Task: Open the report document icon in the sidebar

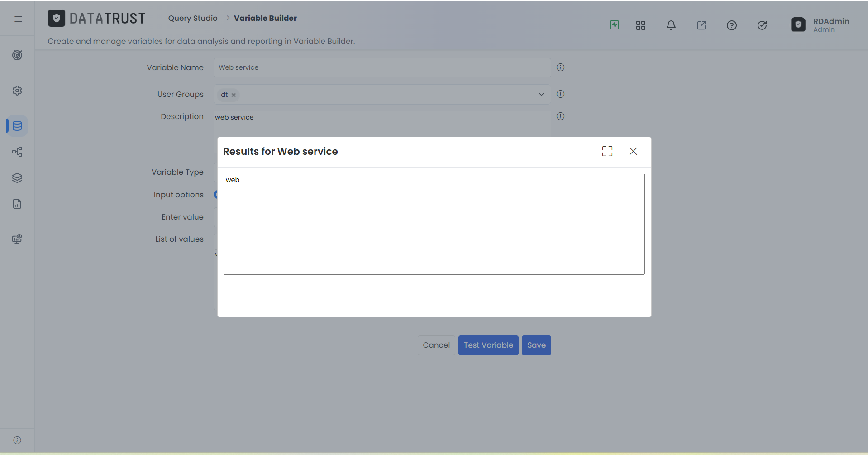Action: [17, 204]
